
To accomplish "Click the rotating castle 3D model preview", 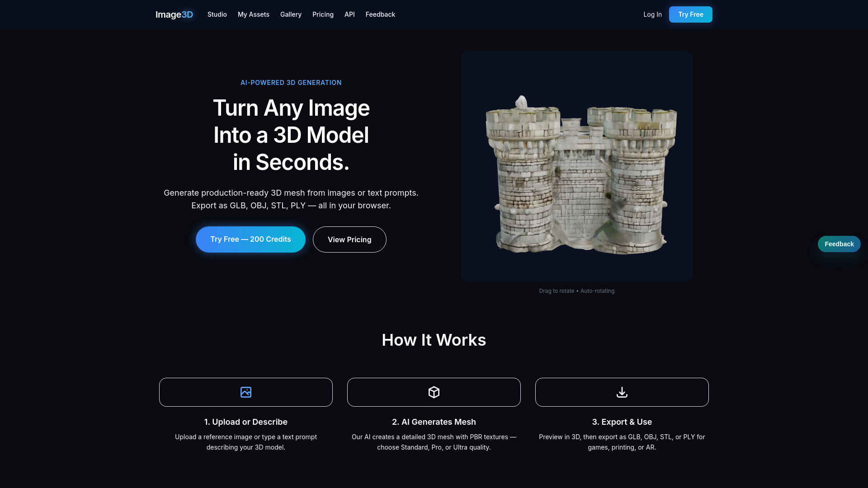I will click(x=576, y=166).
